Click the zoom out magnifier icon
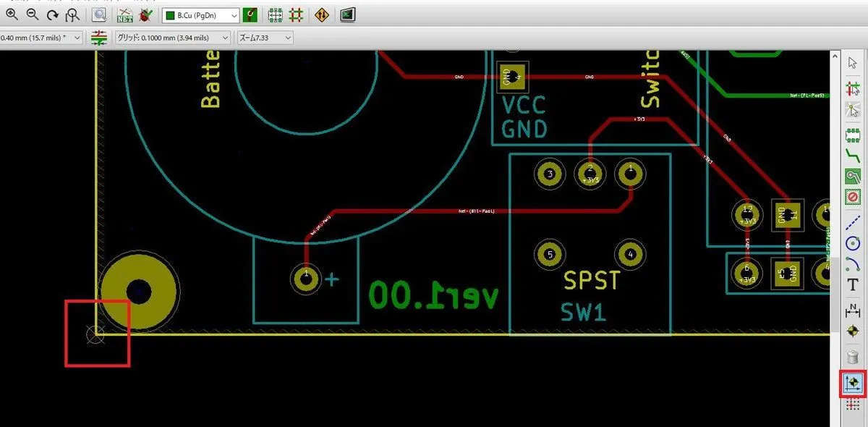Image resolution: width=868 pixels, height=427 pixels. tap(33, 14)
